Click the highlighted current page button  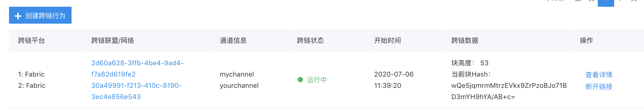(606, 3)
